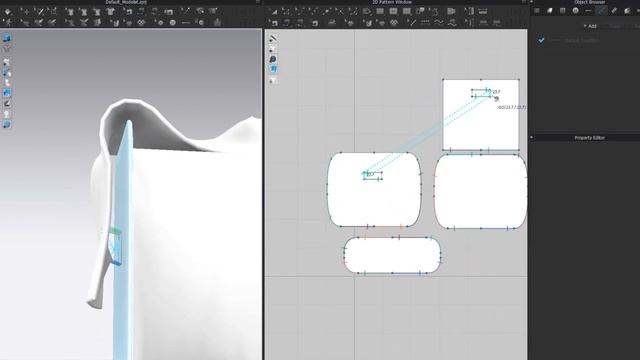Select the right rounded pattern piece in 2D window
The width and height of the screenshot is (640, 360).
pos(480,191)
